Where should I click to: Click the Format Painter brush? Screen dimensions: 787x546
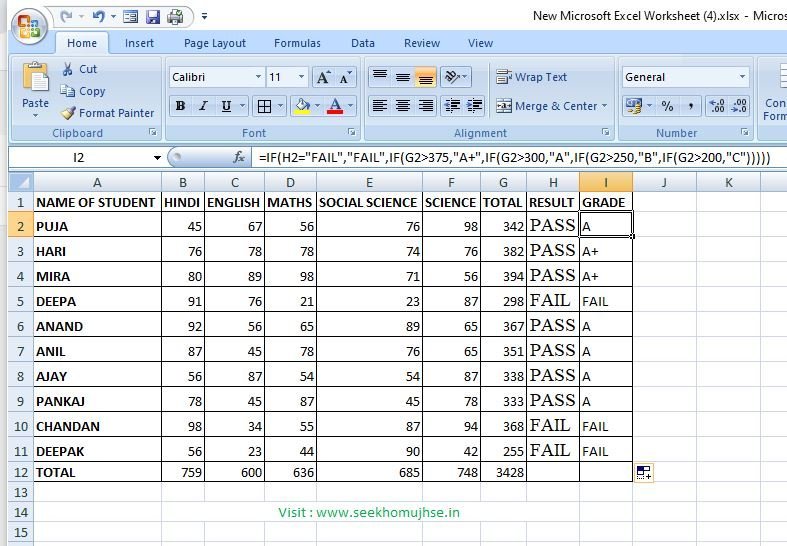[x=68, y=113]
